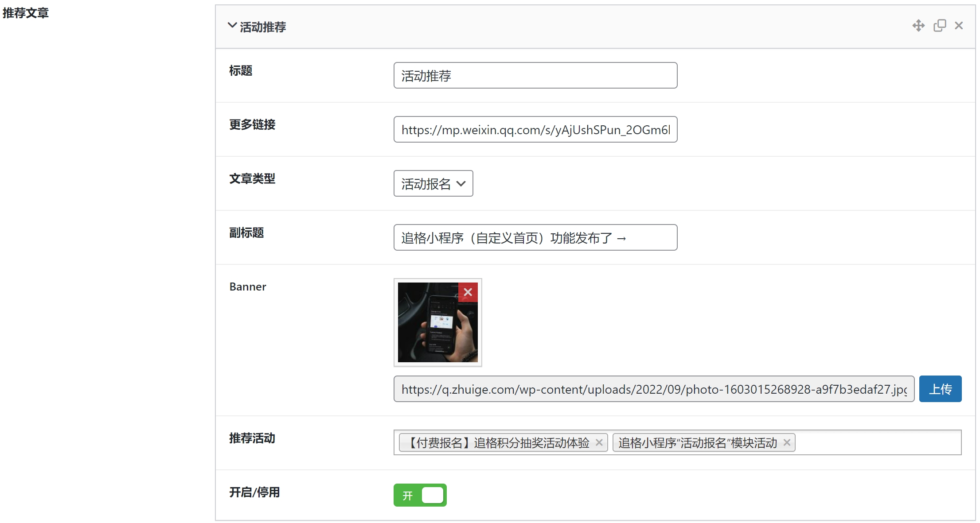Click the 追格小程序"活动报名"模块活动 tag text
The image size is (980, 523).
[x=698, y=442]
